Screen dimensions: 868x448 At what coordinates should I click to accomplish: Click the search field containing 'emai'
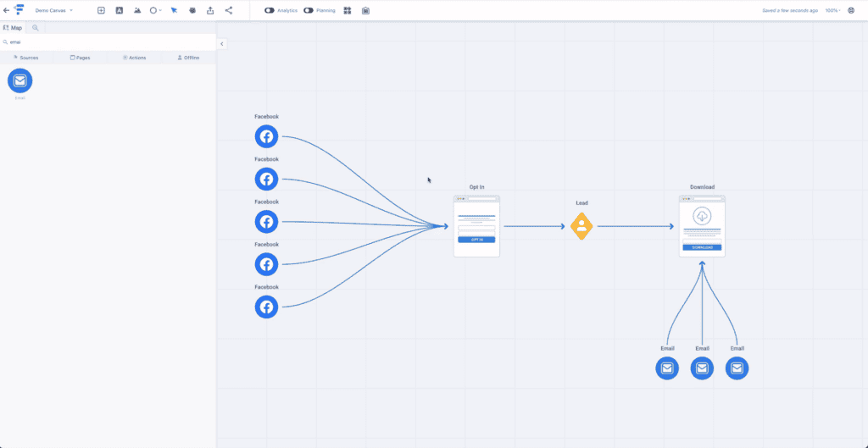(108, 42)
